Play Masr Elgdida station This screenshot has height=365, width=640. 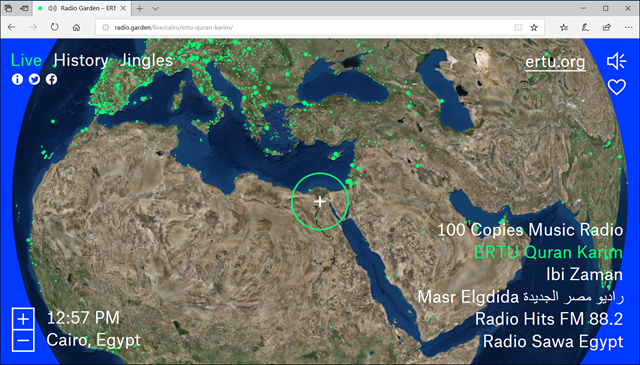(520, 297)
